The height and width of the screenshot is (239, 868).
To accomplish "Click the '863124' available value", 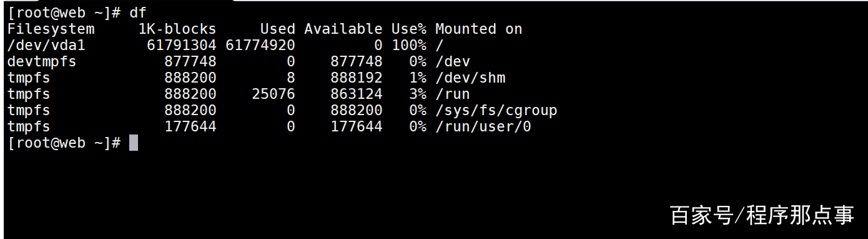I will [357, 94].
